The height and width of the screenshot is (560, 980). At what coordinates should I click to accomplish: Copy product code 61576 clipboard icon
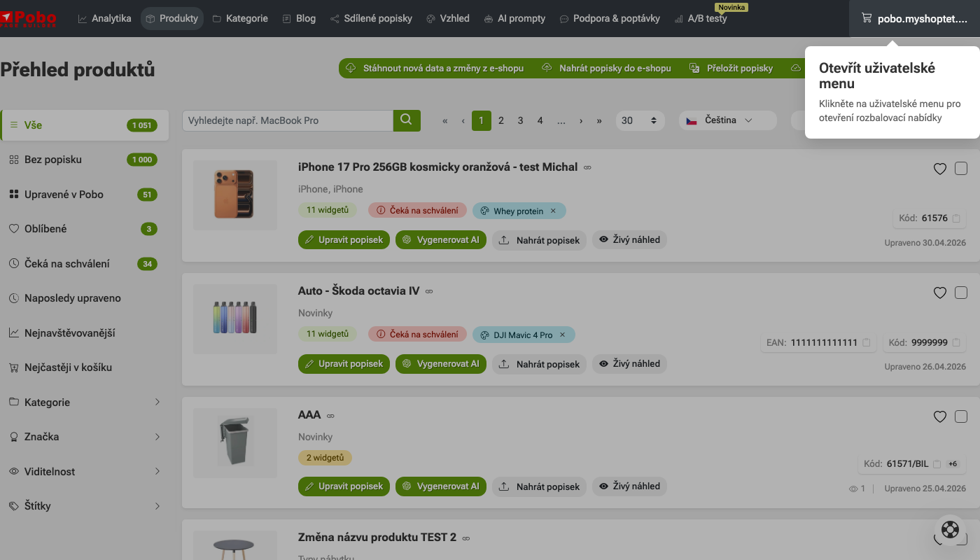point(956,218)
